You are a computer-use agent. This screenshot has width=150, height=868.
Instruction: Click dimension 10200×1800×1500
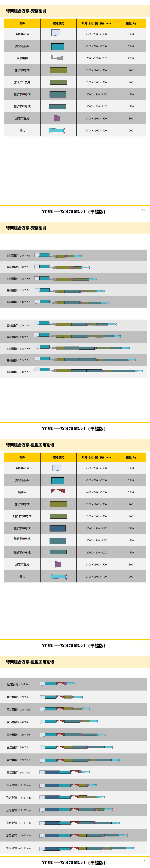96,528
